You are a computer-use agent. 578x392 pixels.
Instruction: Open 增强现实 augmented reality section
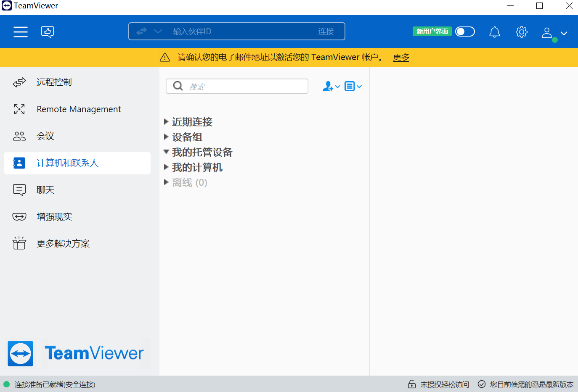point(77,217)
